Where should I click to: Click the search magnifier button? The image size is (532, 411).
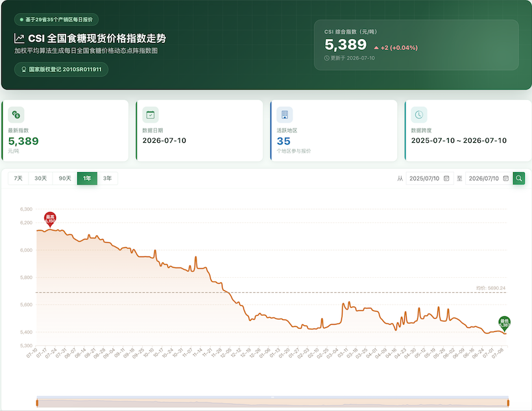pos(519,179)
